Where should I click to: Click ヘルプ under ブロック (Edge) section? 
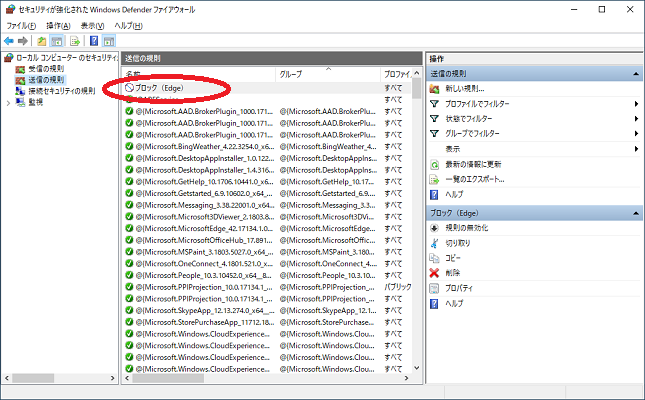454,303
